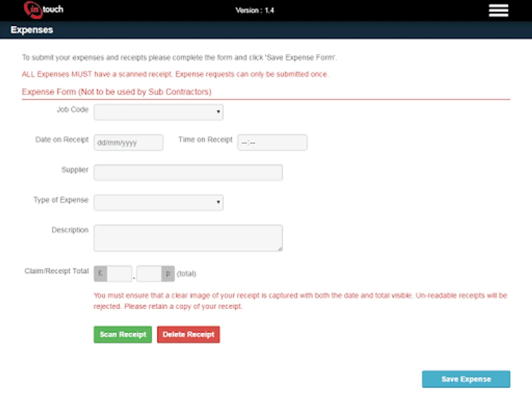The image size is (532, 399).
Task: Click into the Description text area
Action: [188, 238]
